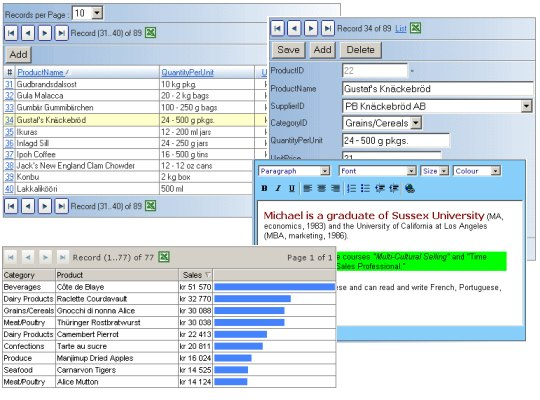Screen dimensions: 540x400
Task: Export to Excel from product list bottom navigation
Action: (x=150, y=206)
